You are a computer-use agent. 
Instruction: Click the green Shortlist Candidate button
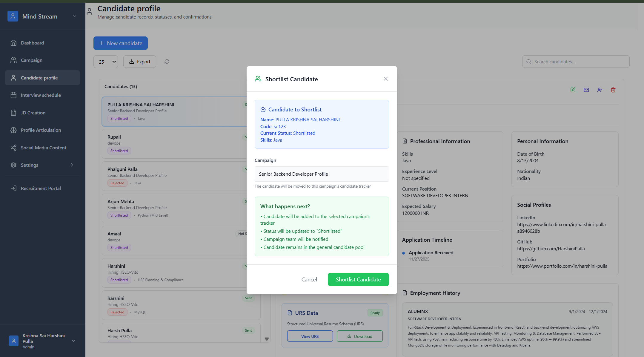tap(358, 279)
